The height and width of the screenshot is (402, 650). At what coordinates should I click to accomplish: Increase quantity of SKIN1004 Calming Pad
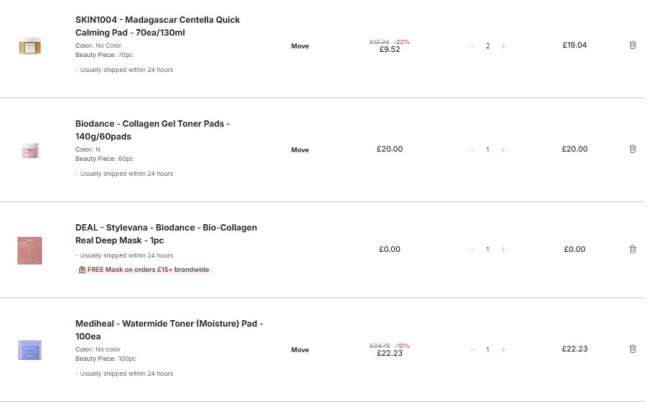[x=503, y=46]
